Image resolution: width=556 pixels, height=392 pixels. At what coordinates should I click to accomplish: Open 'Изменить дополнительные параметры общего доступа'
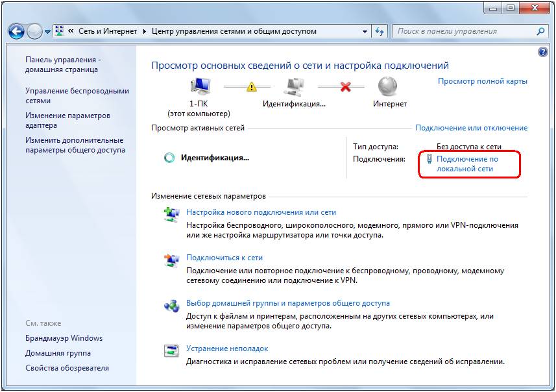(x=75, y=145)
